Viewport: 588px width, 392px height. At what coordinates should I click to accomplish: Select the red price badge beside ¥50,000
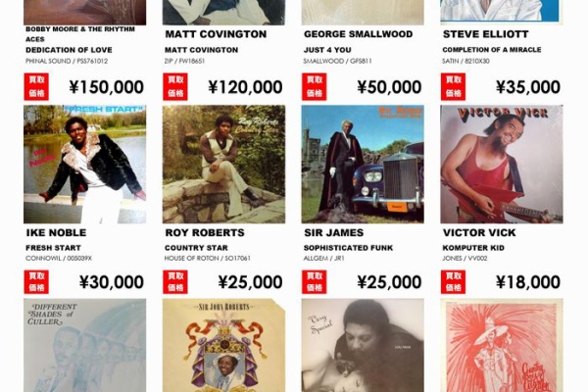point(315,86)
